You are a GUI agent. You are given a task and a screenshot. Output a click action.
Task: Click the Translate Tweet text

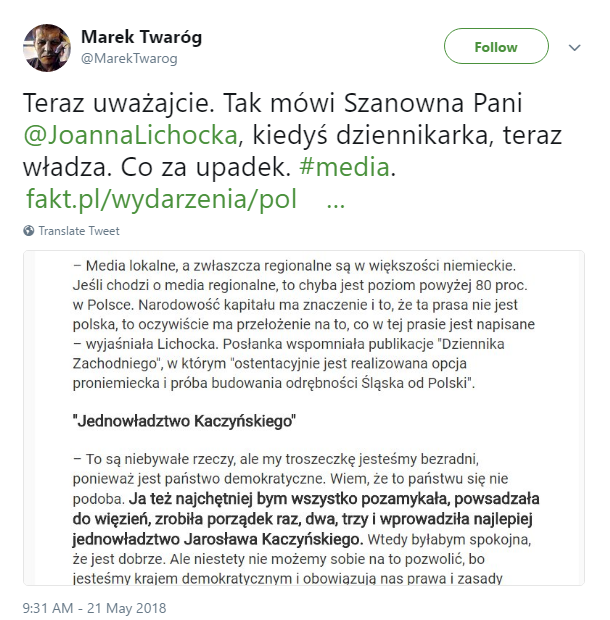click(x=79, y=231)
